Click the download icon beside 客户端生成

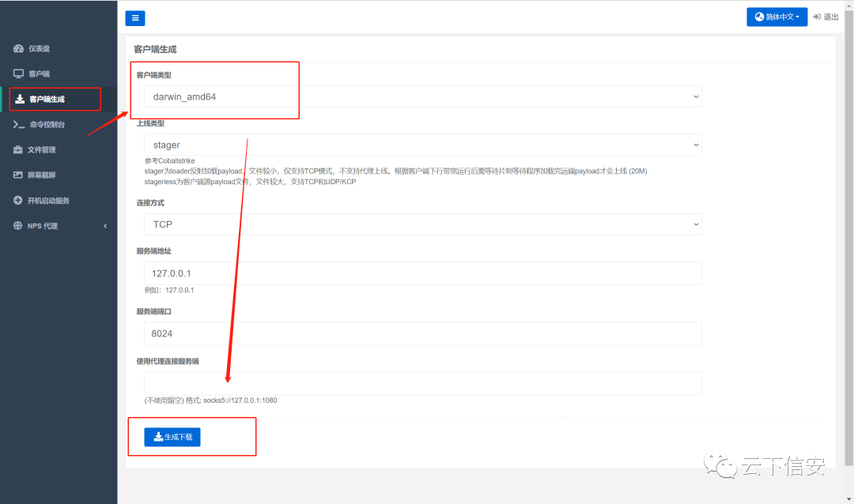[20, 99]
